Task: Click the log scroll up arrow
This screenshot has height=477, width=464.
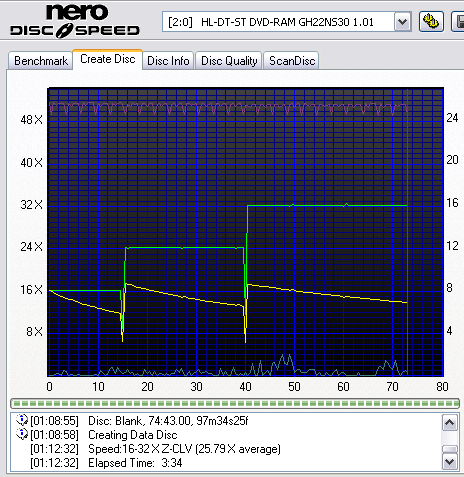Action: coord(449,423)
